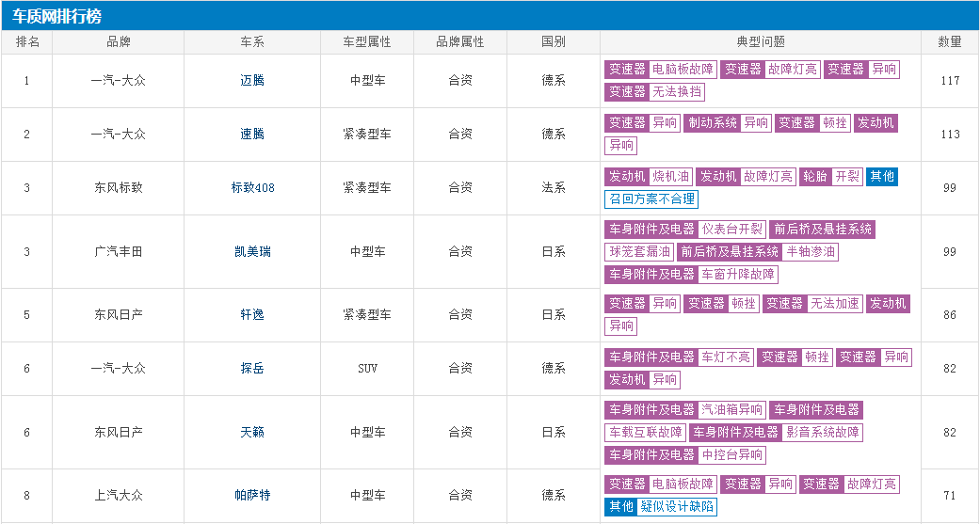Click the quantity 113 cell

[x=950, y=135]
